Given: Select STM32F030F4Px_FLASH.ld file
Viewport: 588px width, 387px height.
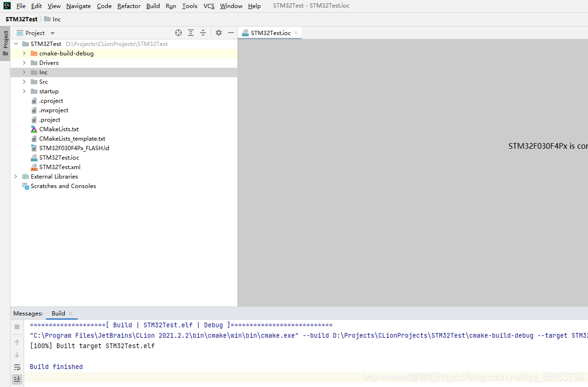Looking at the screenshot, I should tap(74, 148).
